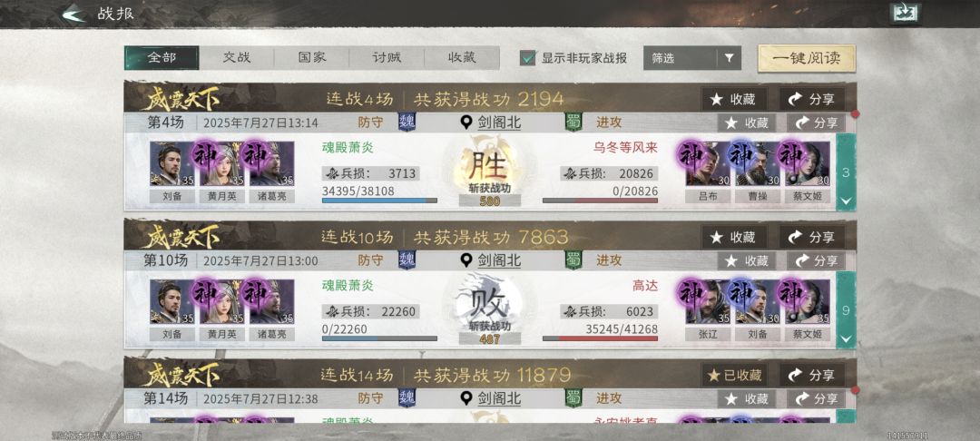
Task: Tap the 剑阁北 location pin in the 第4场 row
Action: pyautogui.click(x=466, y=122)
